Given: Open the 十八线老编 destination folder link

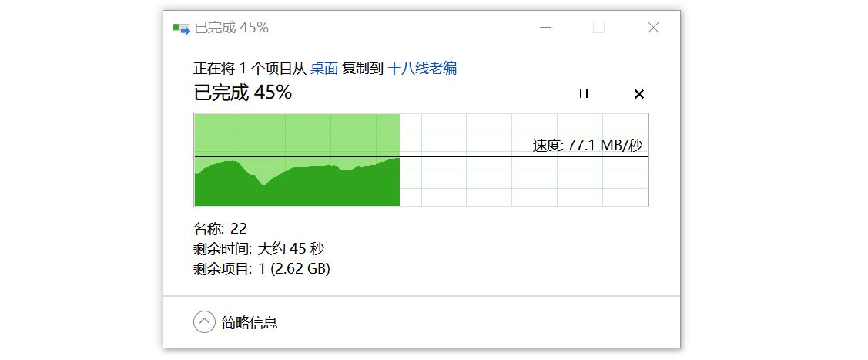Looking at the screenshot, I should pos(422,69).
